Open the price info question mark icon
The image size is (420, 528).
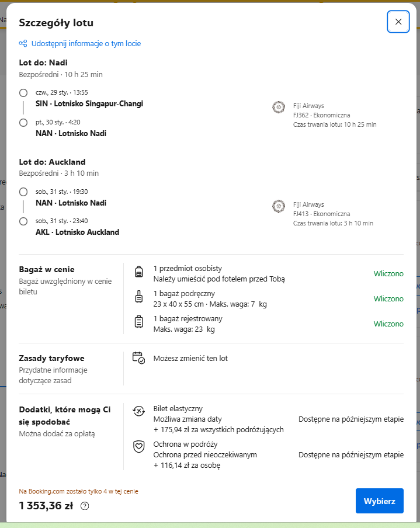[x=85, y=506]
